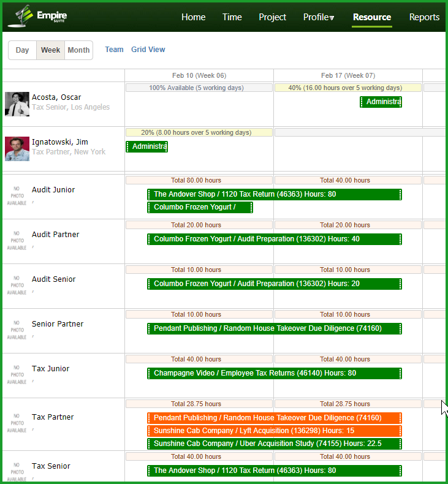The width and height of the screenshot is (448, 484).
Task: Select the Acosta, Oscar resource name
Action: [56, 97]
